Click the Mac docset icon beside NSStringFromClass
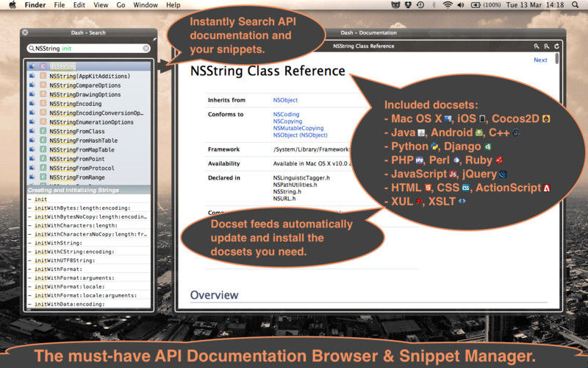 (32, 131)
